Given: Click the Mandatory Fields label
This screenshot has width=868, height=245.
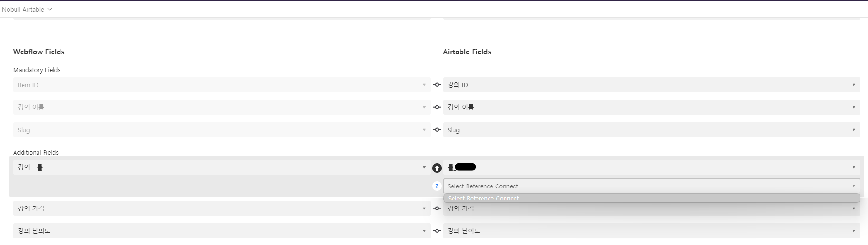Looking at the screenshot, I should (x=37, y=70).
